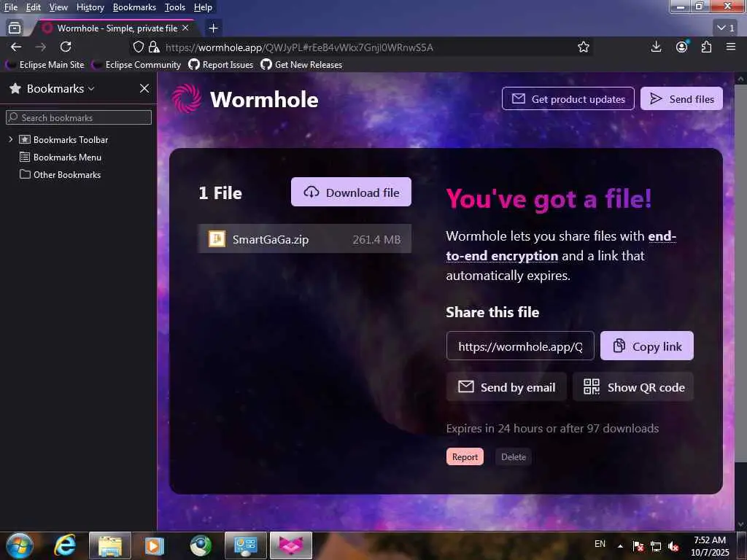Click the Wormhole spiral logo
This screenshot has height=560, width=747.
(186, 99)
